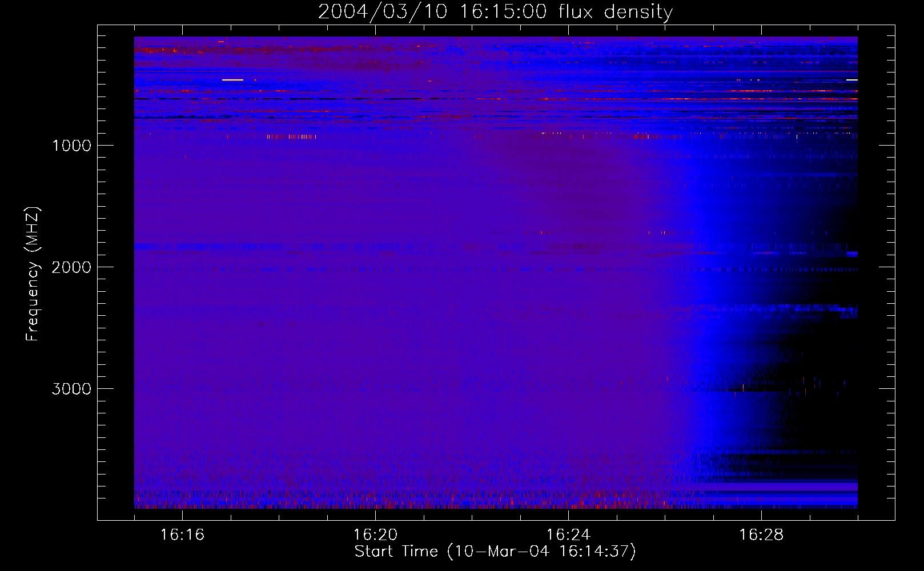
Task: Select the 'Start Time (10-Mar-04 16:14:37)' label
Action: click(495, 552)
